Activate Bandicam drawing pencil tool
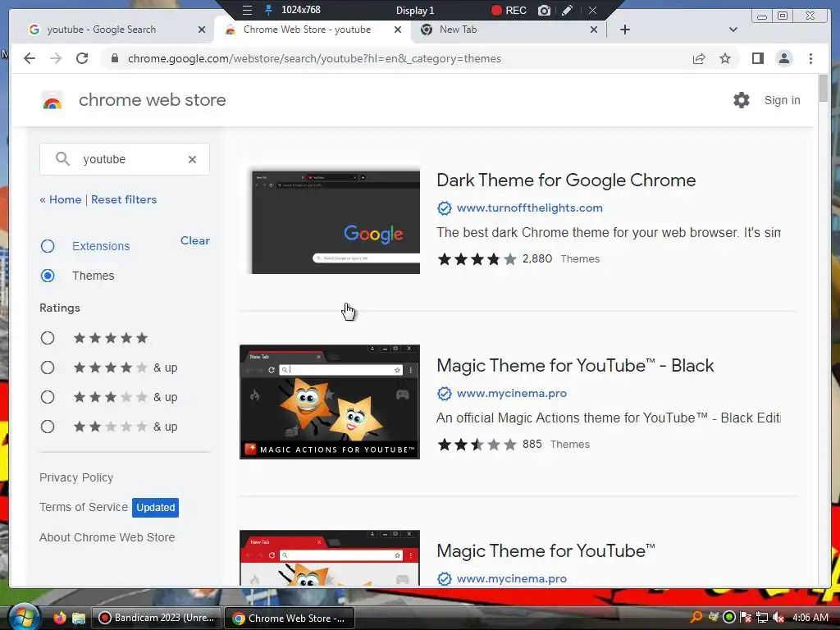 568,10
